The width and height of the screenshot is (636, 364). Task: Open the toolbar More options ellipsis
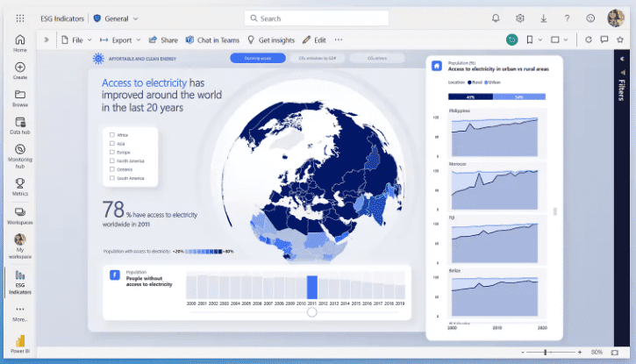pyautogui.click(x=339, y=39)
